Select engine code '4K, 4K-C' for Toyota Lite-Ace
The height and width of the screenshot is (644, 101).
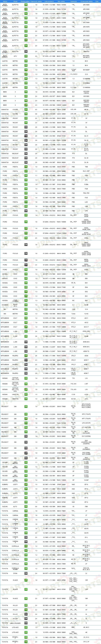tap(86, 627)
